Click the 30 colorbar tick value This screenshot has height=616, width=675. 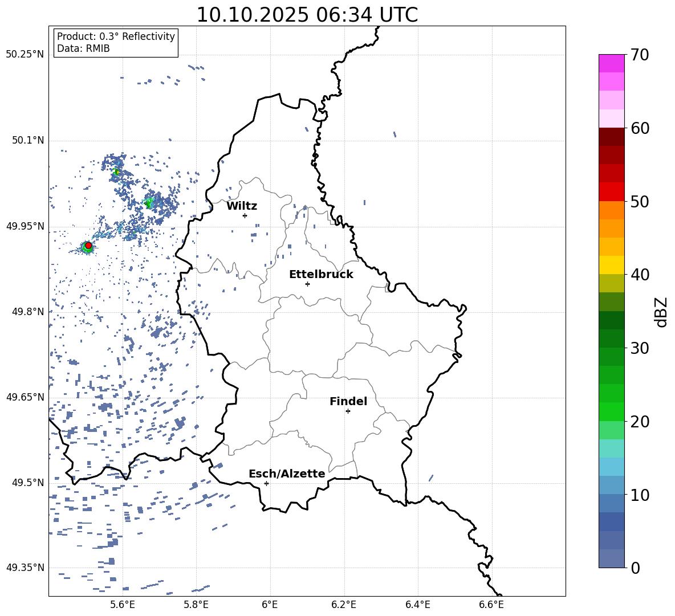click(x=640, y=348)
